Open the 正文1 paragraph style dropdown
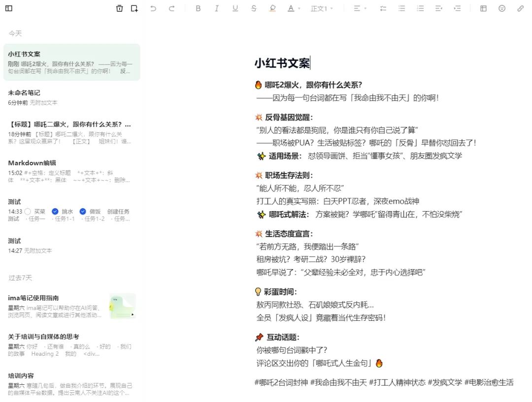 tap(322, 8)
